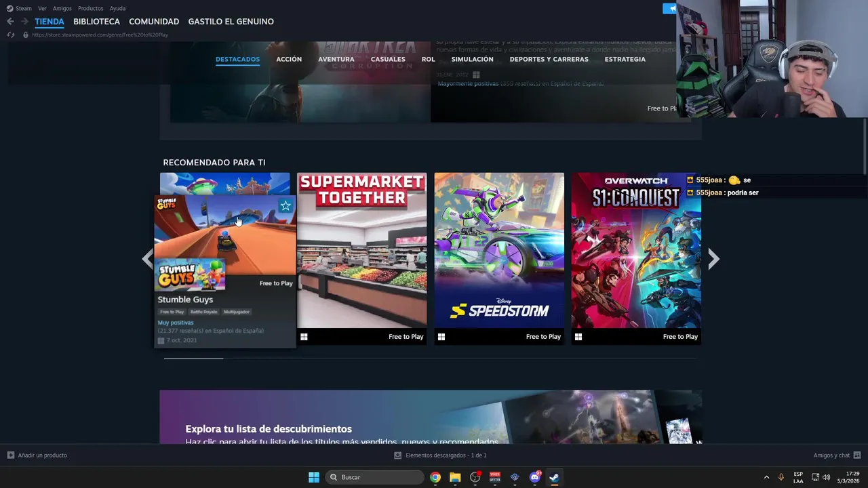Image resolution: width=868 pixels, height=488 pixels.
Task: Click the Windows platform icon under Supermarket Together
Action: [x=304, y=337]
